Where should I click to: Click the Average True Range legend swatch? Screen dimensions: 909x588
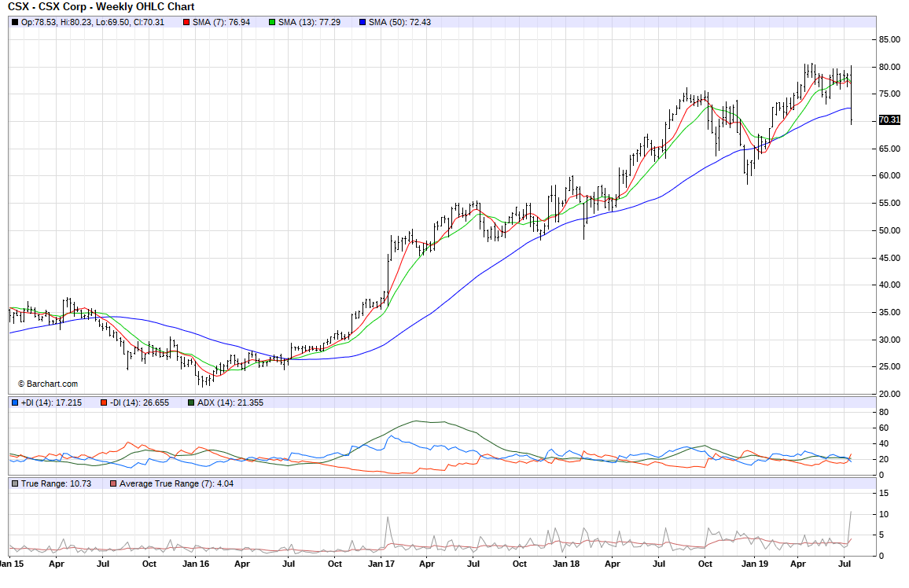point(113,483)
